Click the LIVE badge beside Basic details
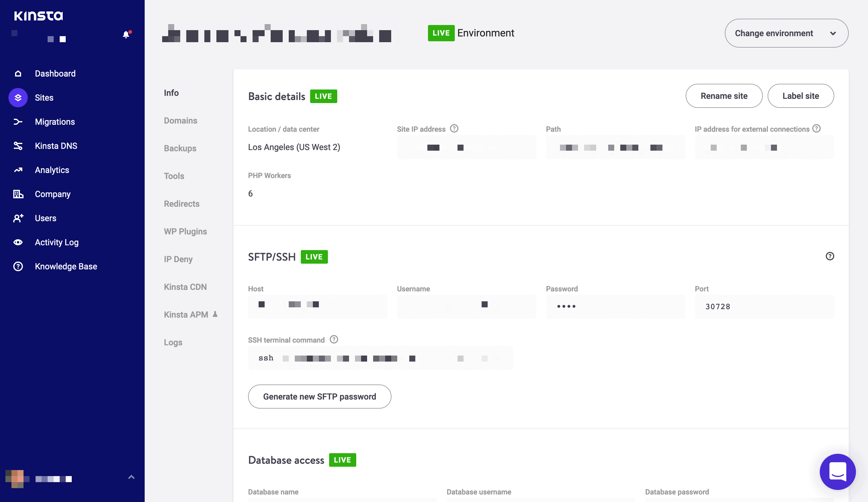Screen dimensions: 868x502 tap(323, 96)
